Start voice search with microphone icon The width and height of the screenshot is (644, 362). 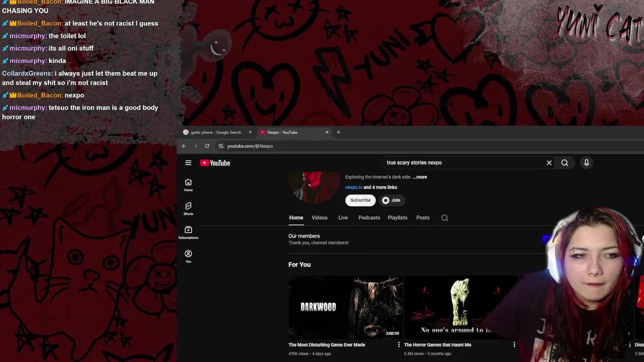586,163
